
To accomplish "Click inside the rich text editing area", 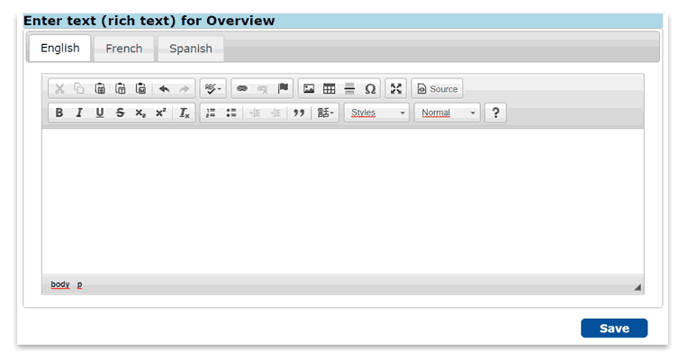I will point(343,202).
